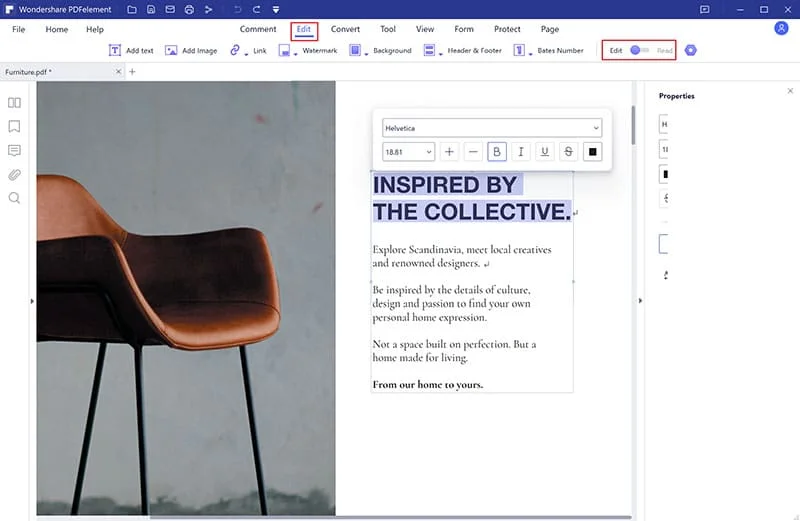Click the Link tool icon

tap(235, 50)
